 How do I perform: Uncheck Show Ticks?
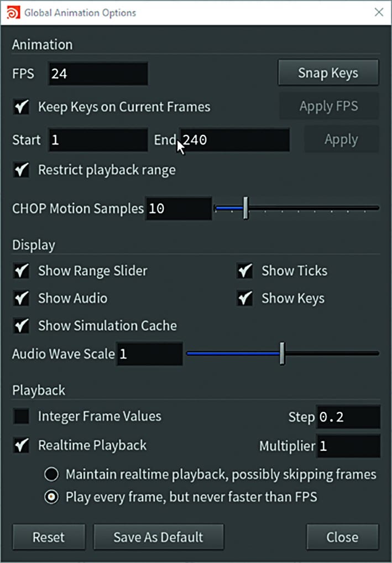pyautogui.click(x=245, y=271)
